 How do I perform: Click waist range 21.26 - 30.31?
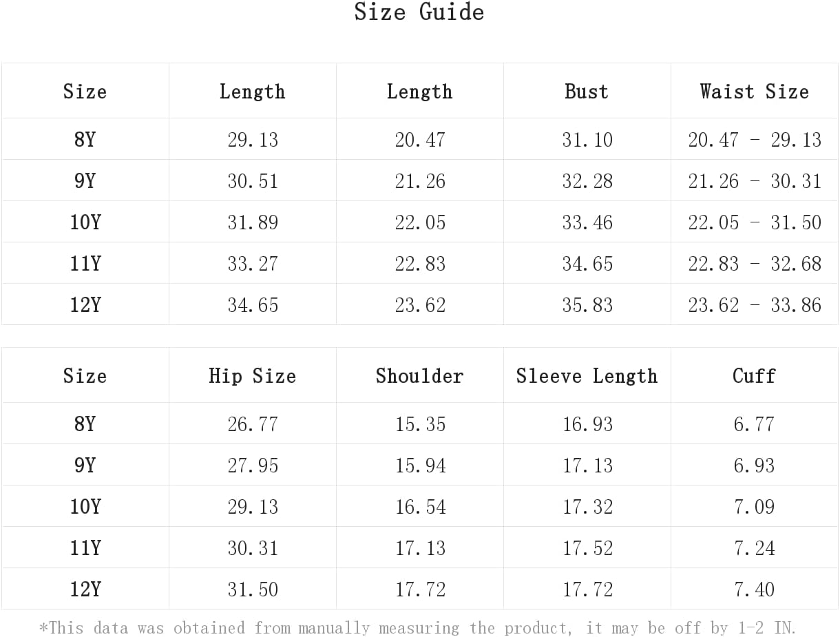click(x=755, y=181)
